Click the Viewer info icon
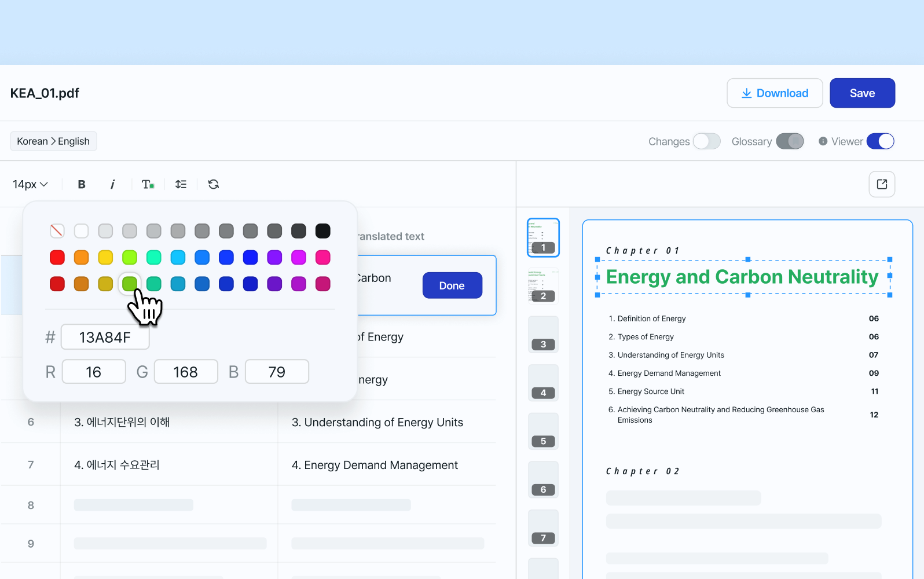Viewport: 924px width, 579px height. tap(823, 141)
